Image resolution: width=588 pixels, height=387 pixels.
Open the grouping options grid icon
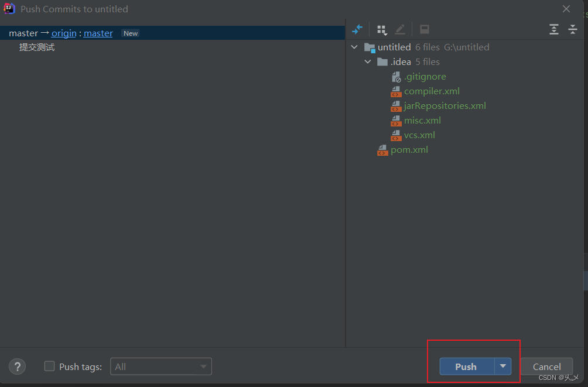tap(381, 29)
